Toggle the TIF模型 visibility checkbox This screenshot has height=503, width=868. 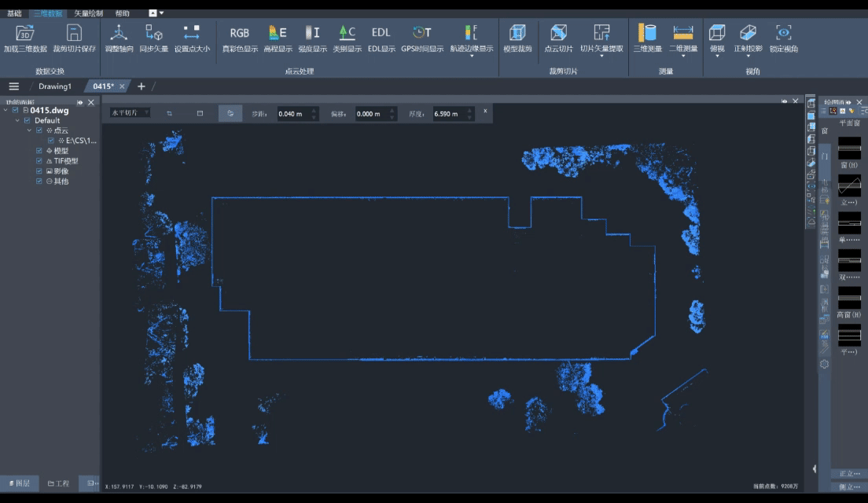coord(39,161)
